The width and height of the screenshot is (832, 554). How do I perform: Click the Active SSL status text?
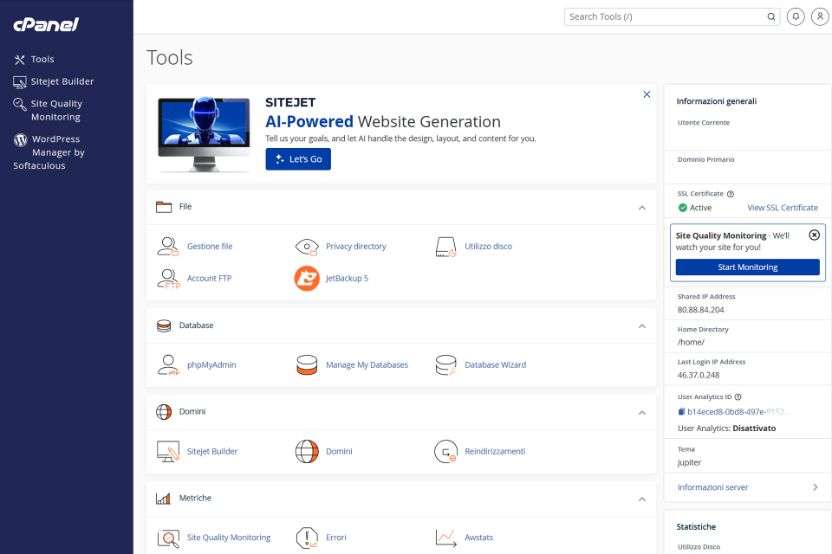tap(700, 207)
